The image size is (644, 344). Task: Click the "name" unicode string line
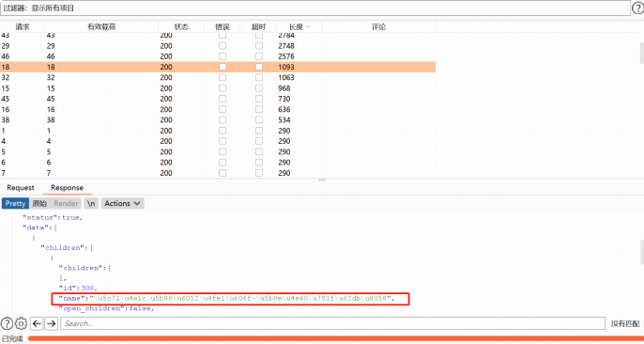[227, 298]
